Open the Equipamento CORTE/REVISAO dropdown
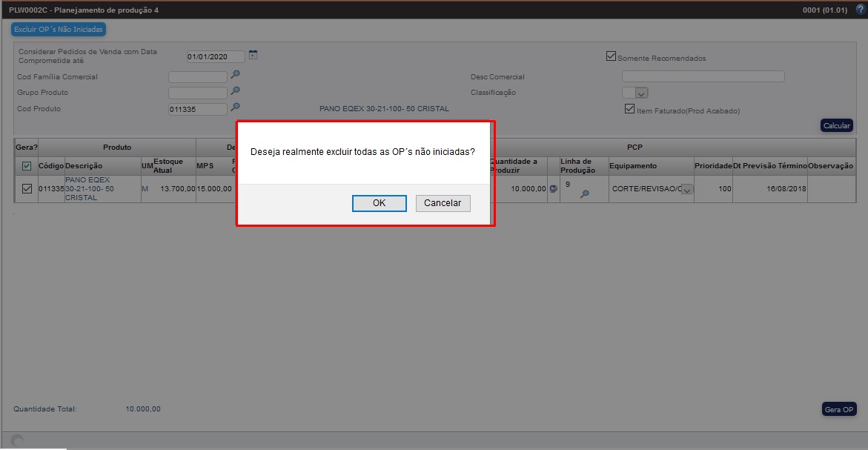Image resolution: width=868 pixels, height=450 pixels. pos(686,190)
